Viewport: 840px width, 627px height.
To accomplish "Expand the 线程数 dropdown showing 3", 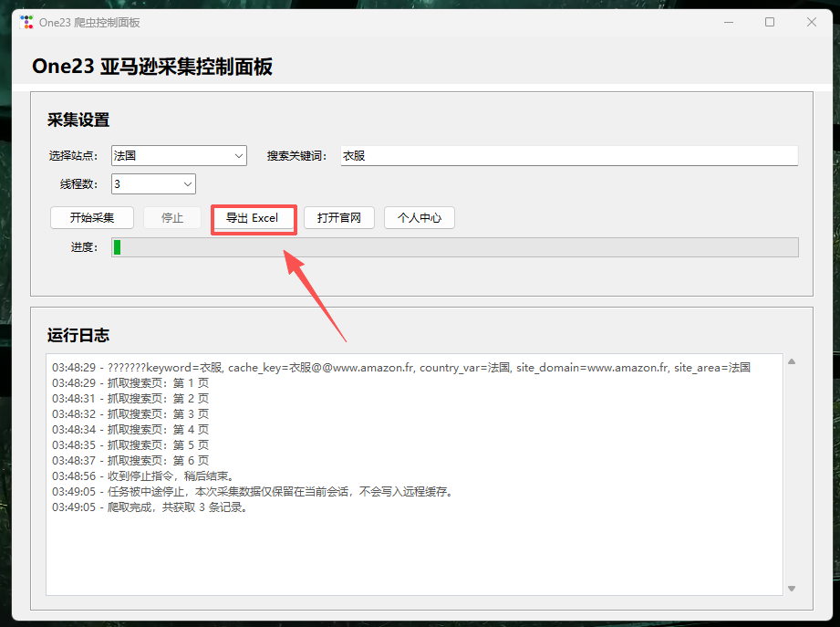I will pyautogui.click(x=153, y=184).
